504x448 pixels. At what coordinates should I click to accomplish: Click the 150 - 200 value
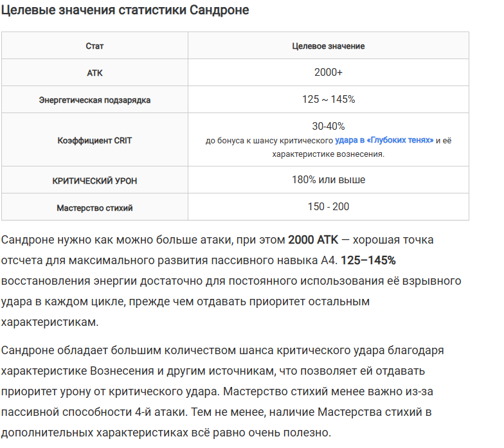point(328,207)
